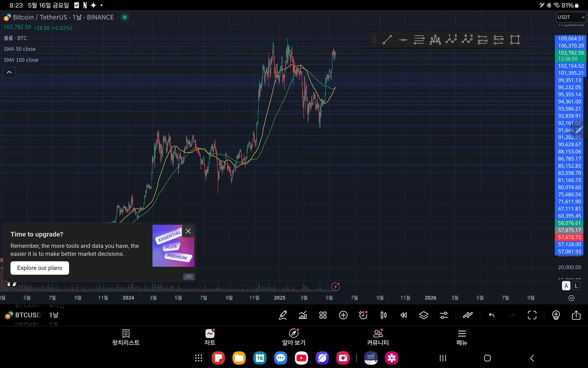
Task: Toggle auto scale with the A button
Action: [566, 286]
